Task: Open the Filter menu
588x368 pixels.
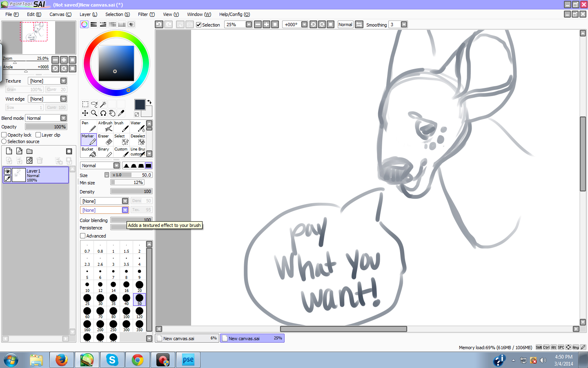Action: tap(146, 14)
